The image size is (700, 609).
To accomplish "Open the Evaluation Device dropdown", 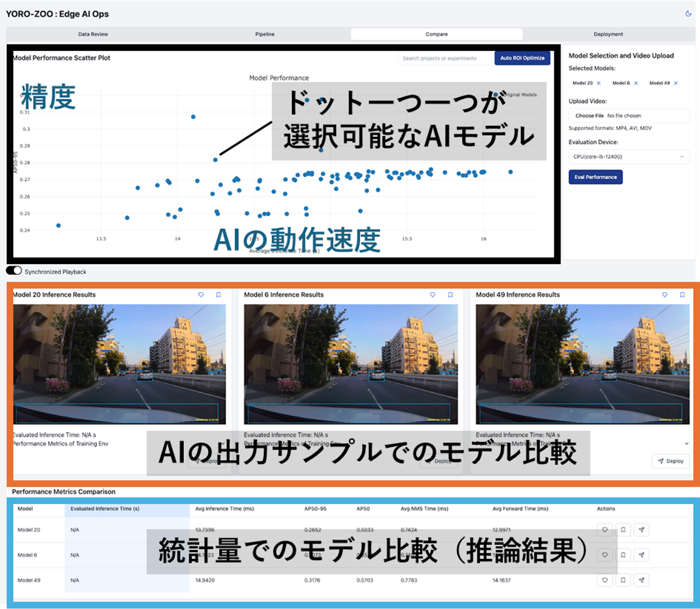I will tap(629, 157).
